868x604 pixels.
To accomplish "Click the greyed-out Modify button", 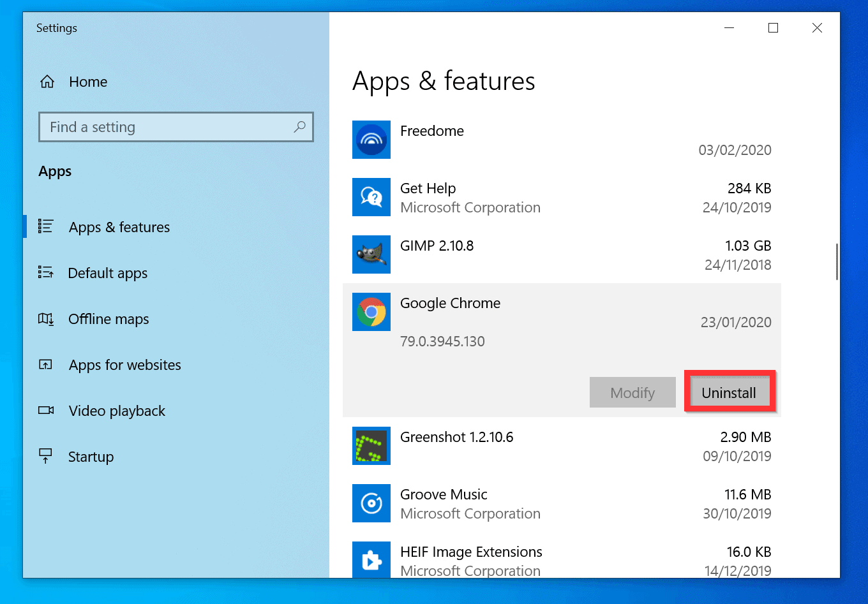I will point(632,392).
